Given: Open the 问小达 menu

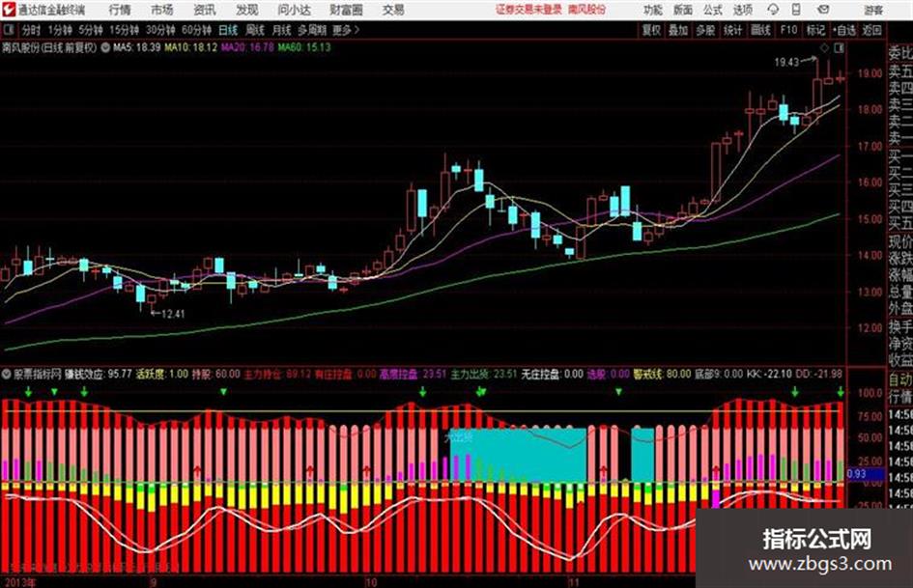Looking at the screenshot, I should coord(295,10).
